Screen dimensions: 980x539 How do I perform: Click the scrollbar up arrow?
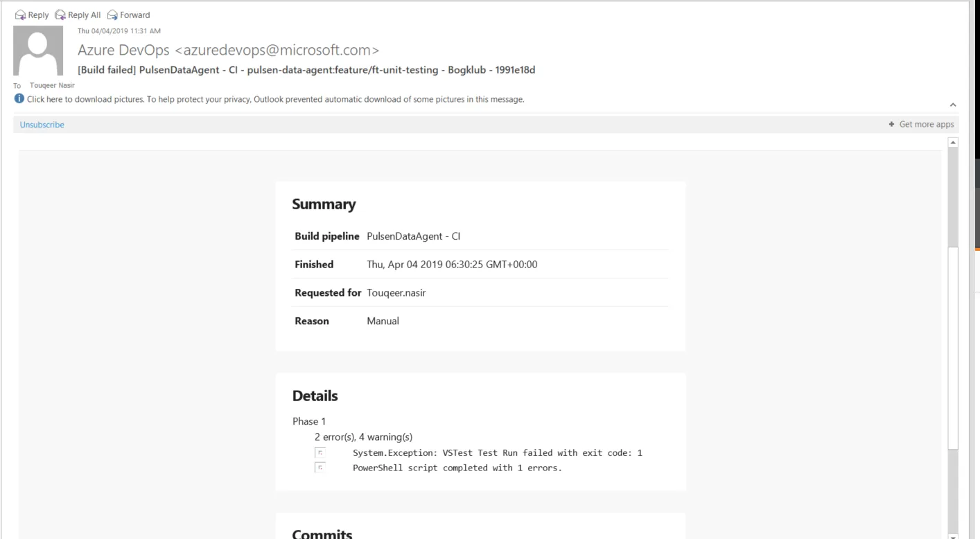click(x=953, y=142)
